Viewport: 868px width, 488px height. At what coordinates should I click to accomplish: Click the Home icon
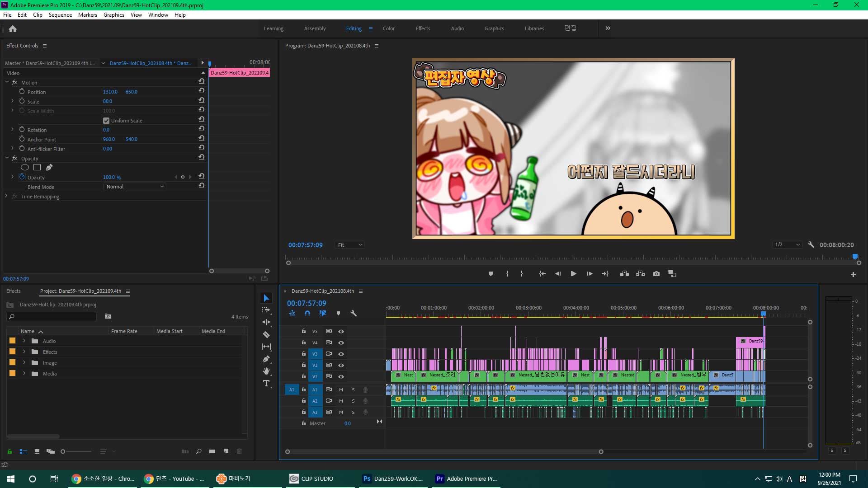[x=13, y=28]
